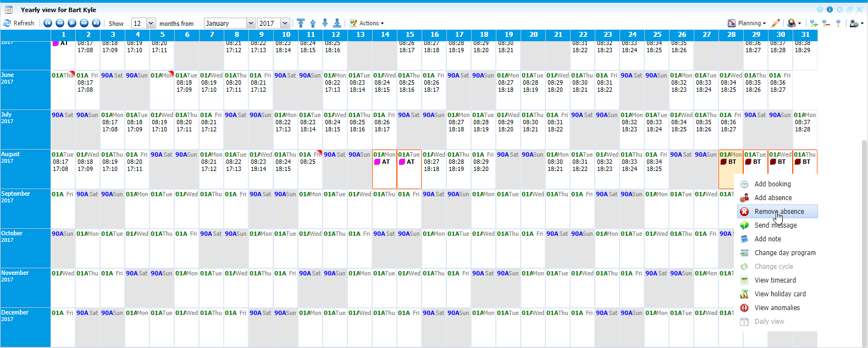
Task: Click the move-to-top arrow icon
Action: tap(301, 23)
